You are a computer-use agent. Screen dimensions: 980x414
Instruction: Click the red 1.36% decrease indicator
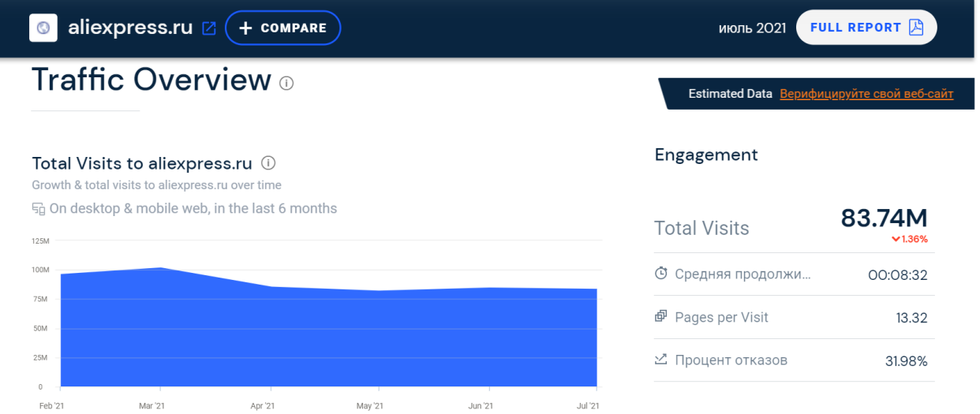click(909, 239)
